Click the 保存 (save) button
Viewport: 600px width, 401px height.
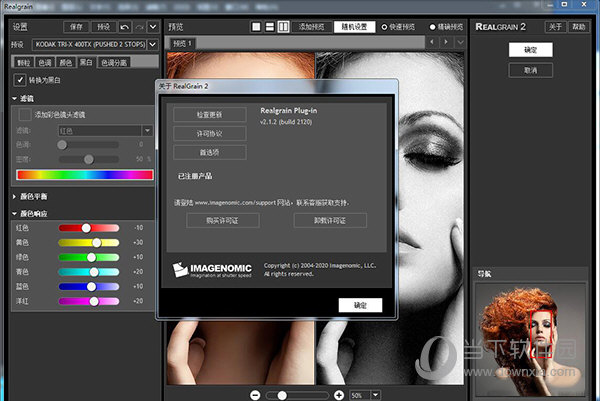[76, 27]
